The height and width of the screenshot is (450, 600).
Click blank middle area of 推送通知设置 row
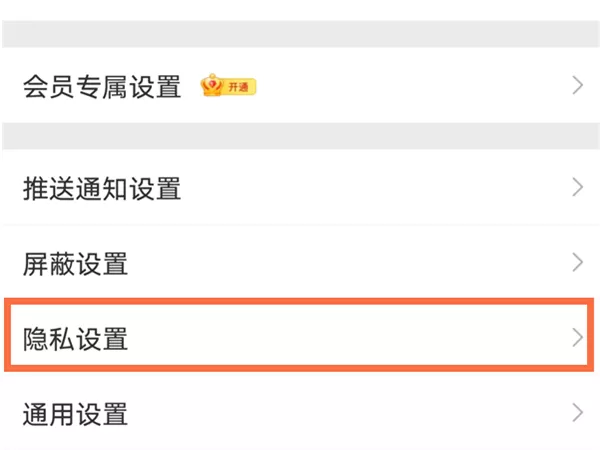375,188
